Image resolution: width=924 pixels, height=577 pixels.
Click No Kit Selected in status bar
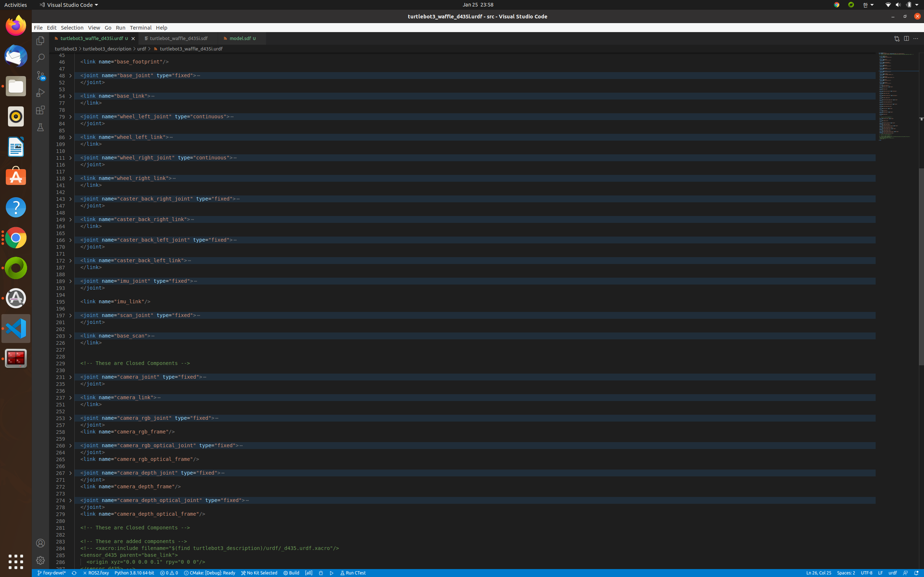[259, 573]
